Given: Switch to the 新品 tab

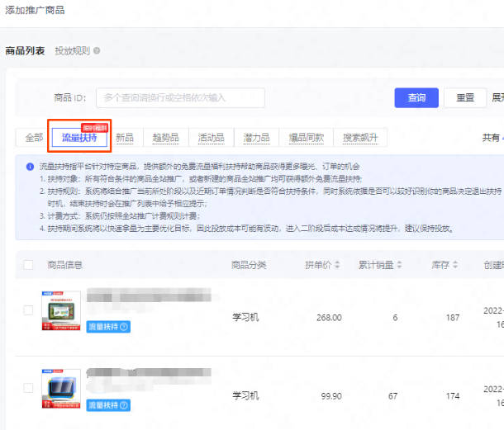Looking at the screenshot, I should tap(125, 138).
